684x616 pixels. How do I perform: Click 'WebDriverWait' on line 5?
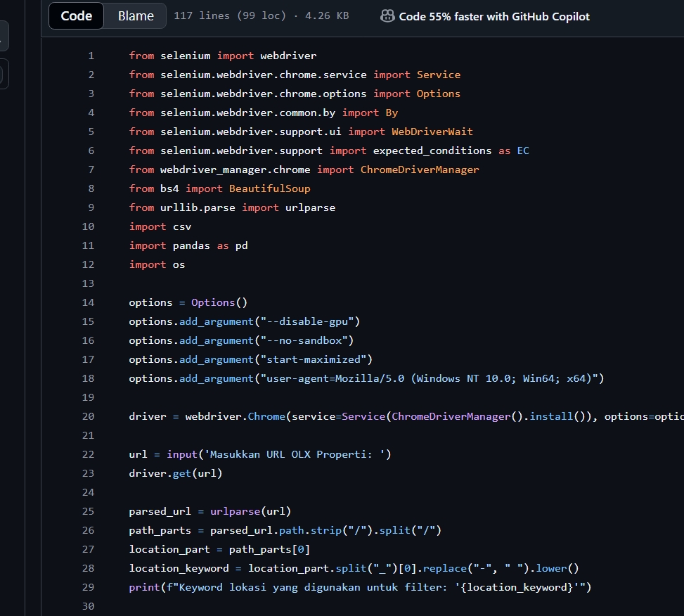tap(432, 131)
